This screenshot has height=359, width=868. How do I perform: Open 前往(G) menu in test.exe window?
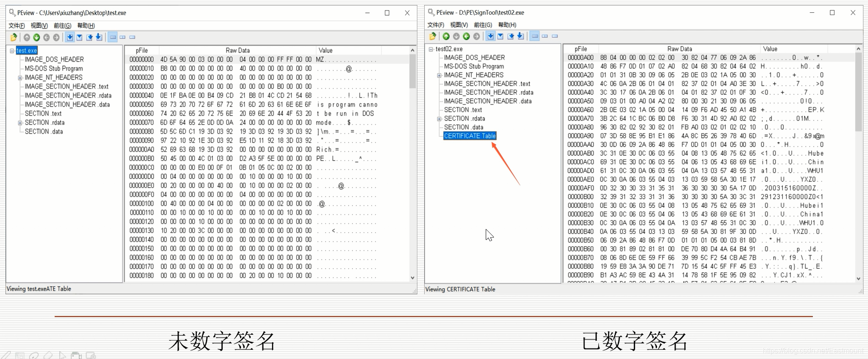point(62,26)
